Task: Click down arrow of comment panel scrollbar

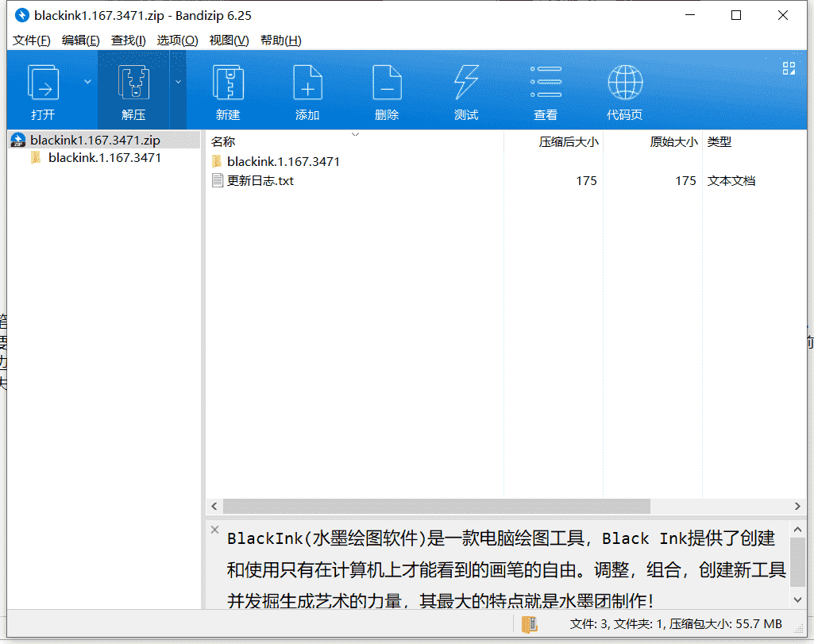Action: point(798,600)
